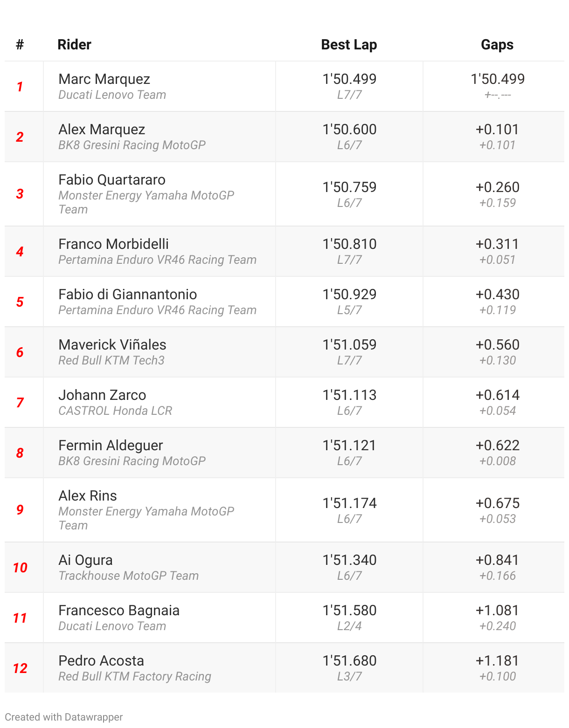
Task: Click the # position column header
Action: [20, 45]
